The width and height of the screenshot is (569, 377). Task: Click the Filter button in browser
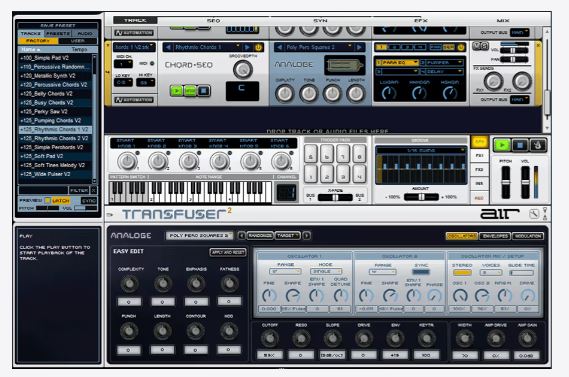pyautogui.click(x=79, y=190)
